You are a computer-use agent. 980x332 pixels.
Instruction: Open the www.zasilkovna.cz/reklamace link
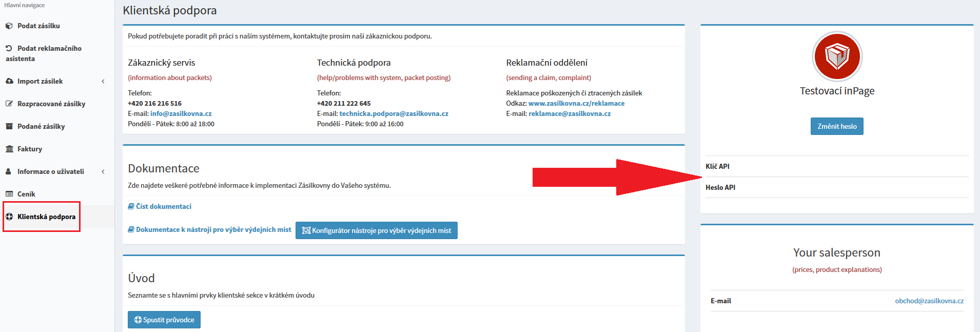click(576, 103)
